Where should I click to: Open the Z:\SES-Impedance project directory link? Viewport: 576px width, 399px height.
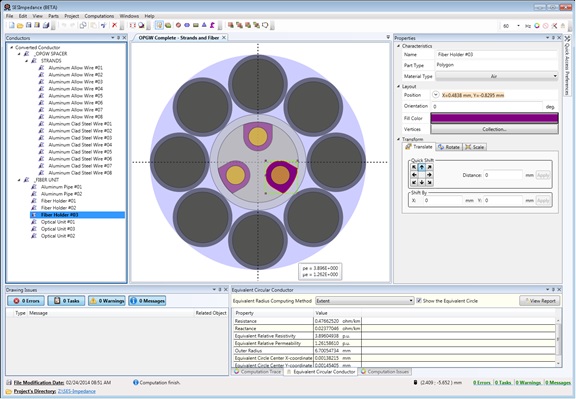pos(76,391)
